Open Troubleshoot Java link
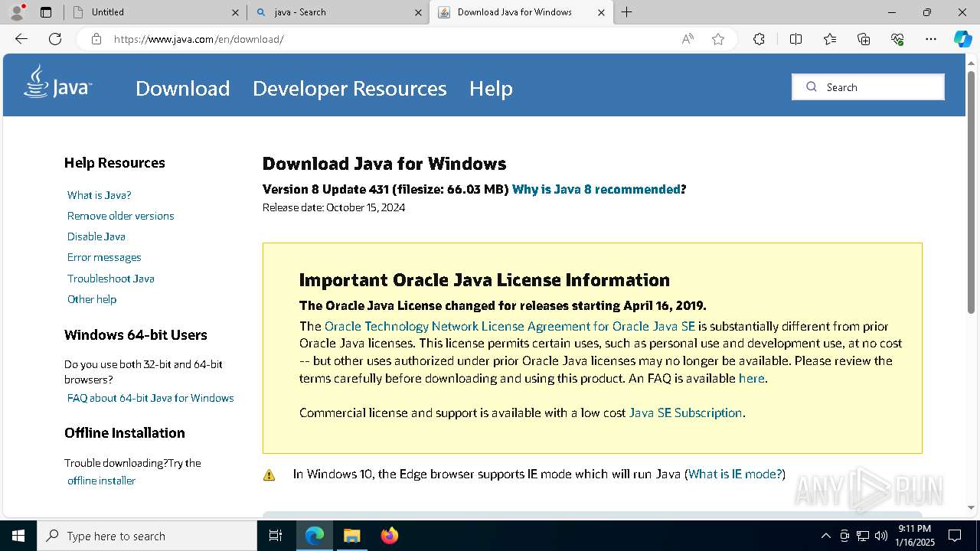 (110, 279)
